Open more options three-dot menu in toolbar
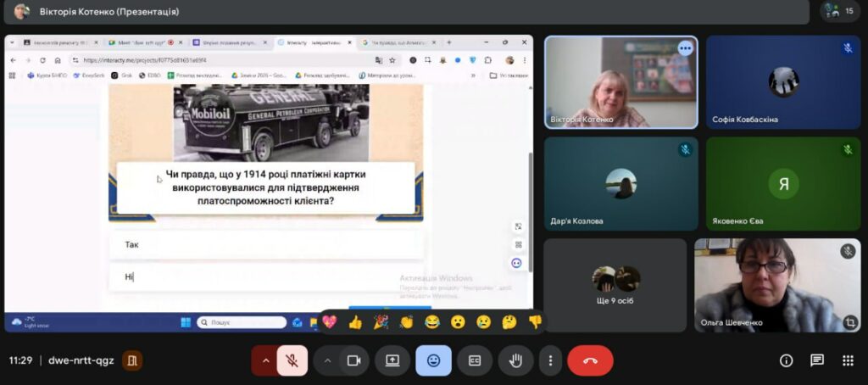 (x=551, y=360)
